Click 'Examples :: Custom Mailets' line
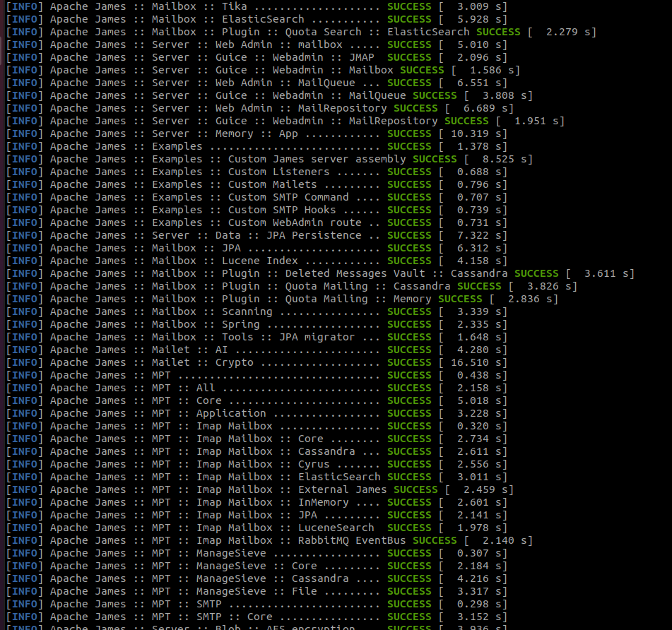672x630 pixels. tap(257, 184)
